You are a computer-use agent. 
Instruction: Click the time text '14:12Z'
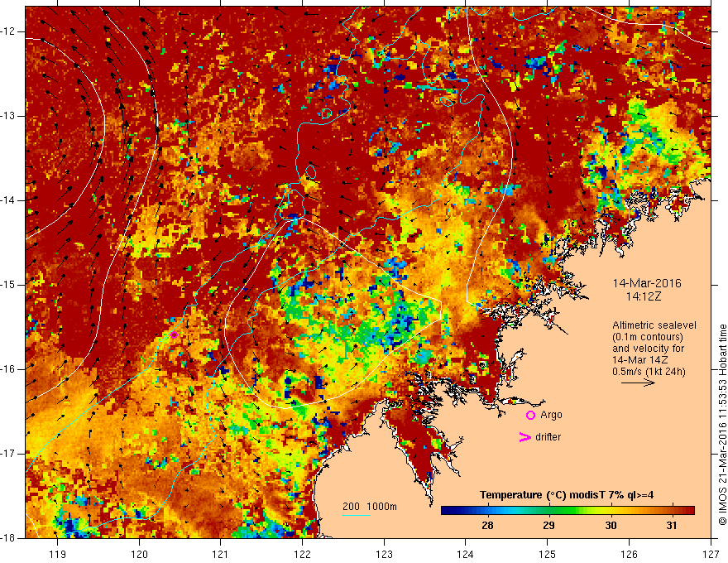click(x=644, y=296)
